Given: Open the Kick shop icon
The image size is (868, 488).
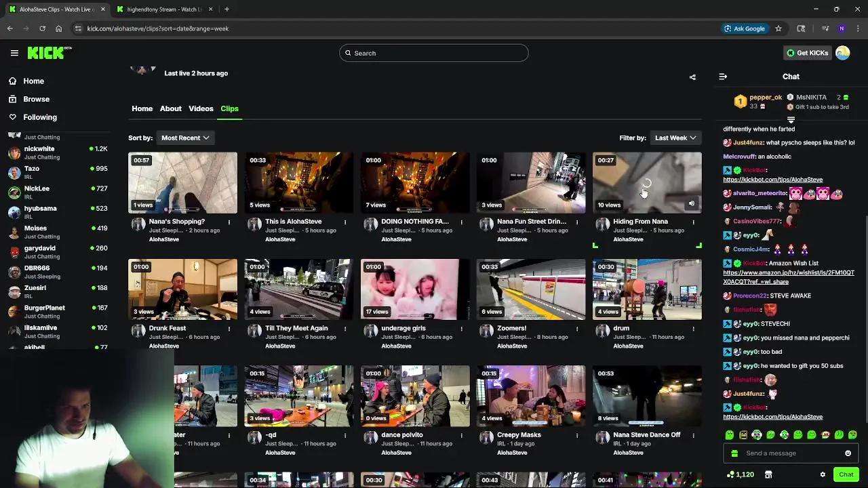Looking at the screenshot, I should pos(768,474).
